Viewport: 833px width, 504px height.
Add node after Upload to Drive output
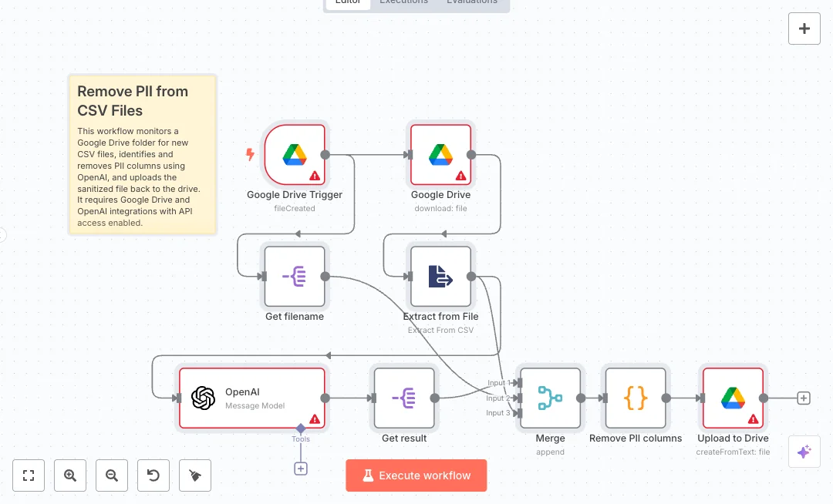point(804,398)
